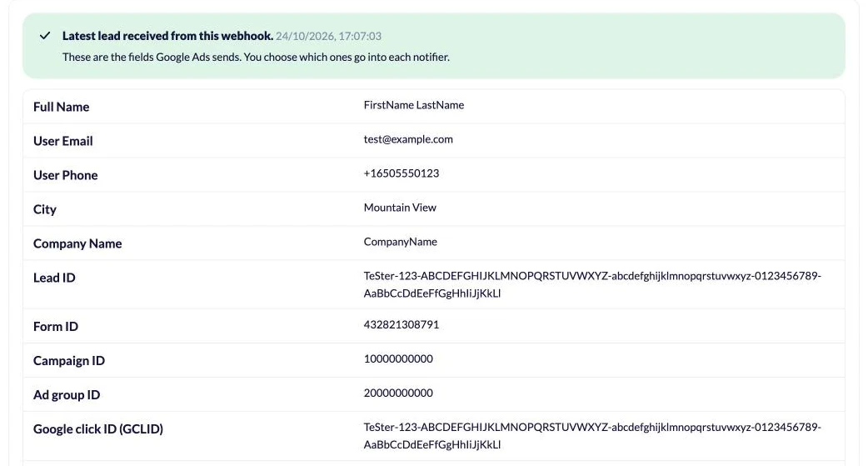
Task: Click the value 'FirstName LastName'
Action: click(413, 105)
